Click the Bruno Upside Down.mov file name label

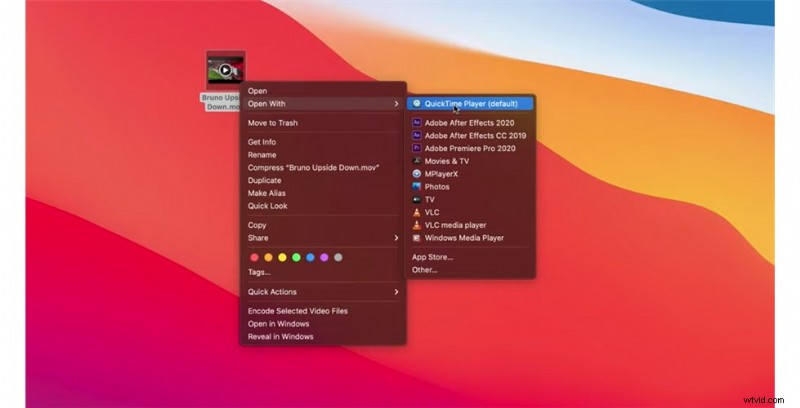coord(220,102)
